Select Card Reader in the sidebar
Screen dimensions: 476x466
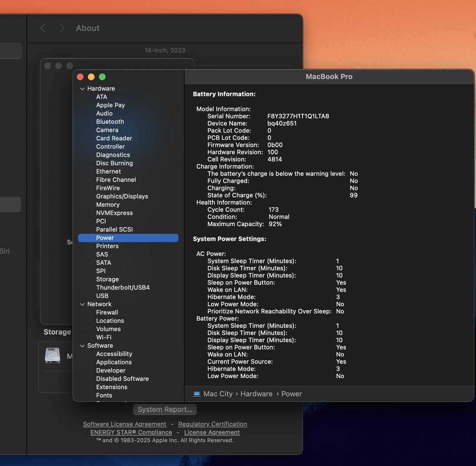(114, 138)
